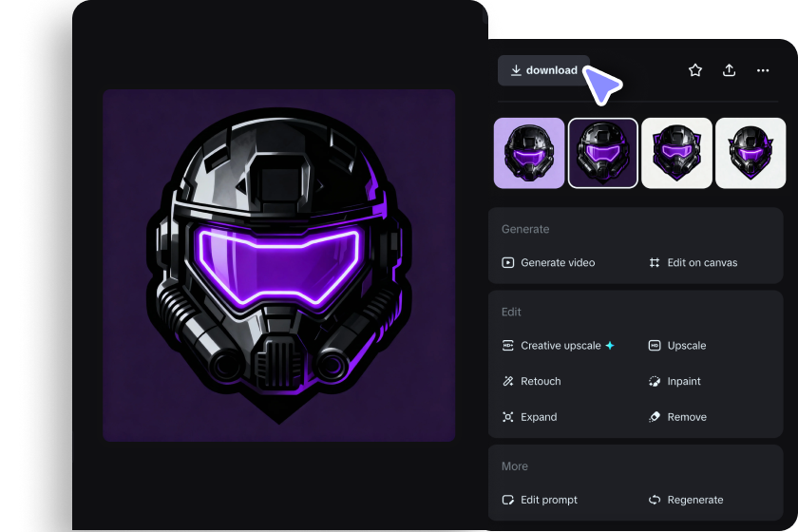This screenshot has width=798, height=532.
Task: Click the HD Upscale icon
Action: (655, 346)
